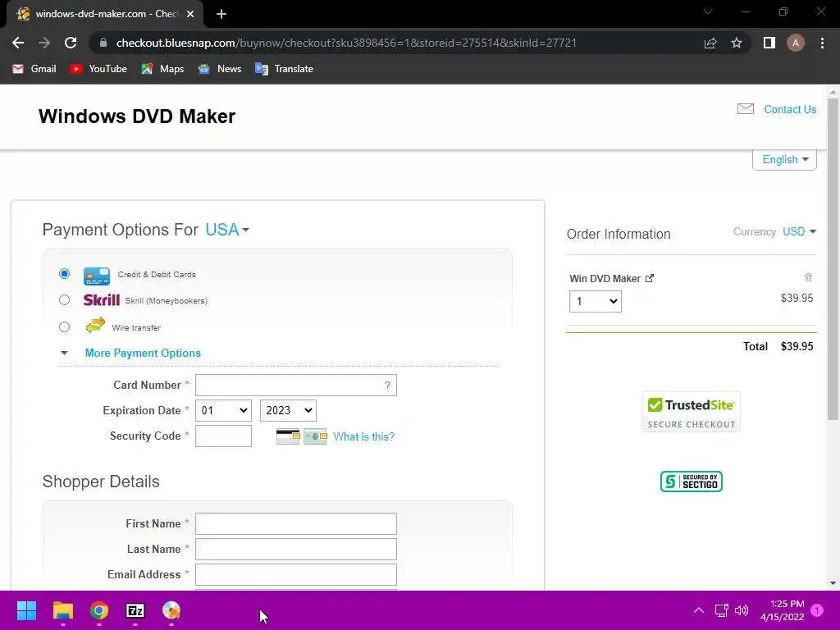The width and height of the screenshot is (840, 630).
Task: Bookmark this page with the star
Action: click(737, 43)
